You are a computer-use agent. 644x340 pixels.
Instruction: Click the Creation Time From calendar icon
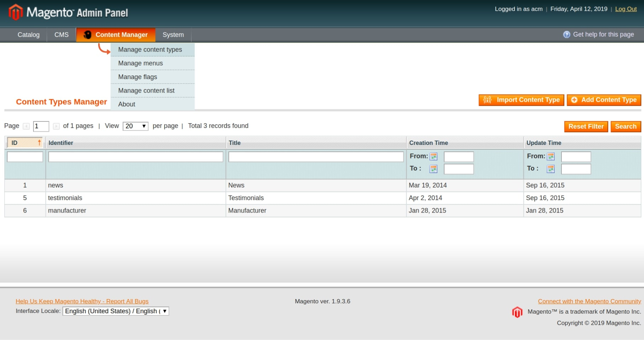pos(433,157)
